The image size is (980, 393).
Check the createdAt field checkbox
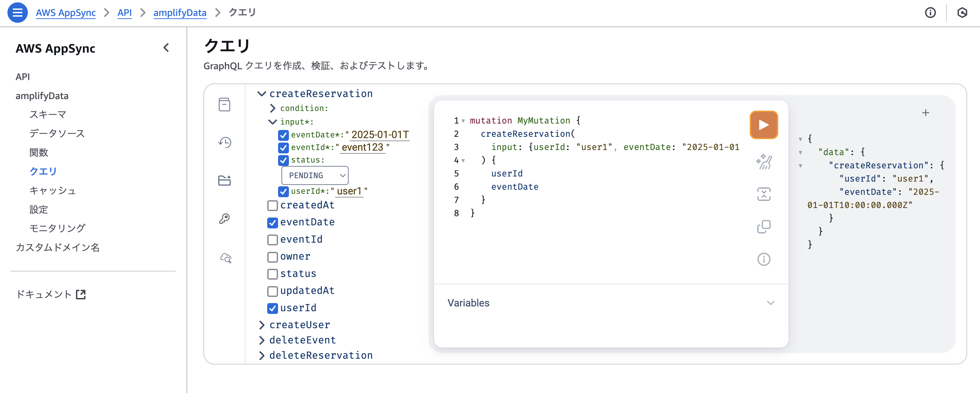point(272,206)
